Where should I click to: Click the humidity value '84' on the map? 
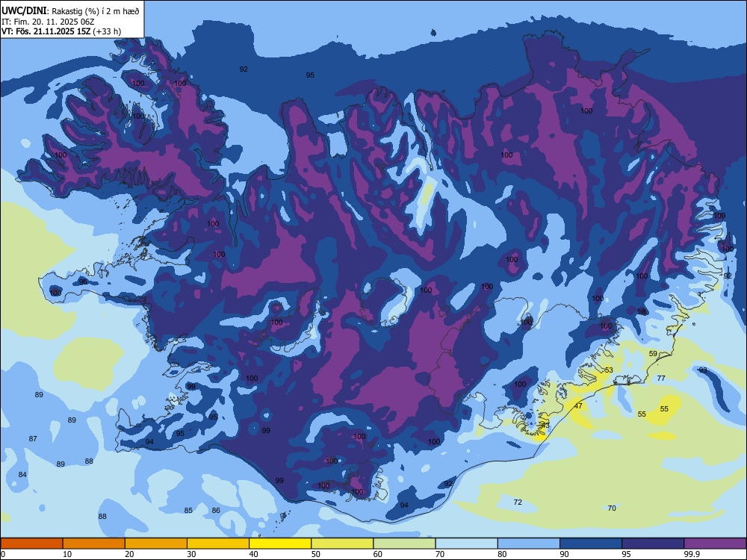click(x=22, y=474)
